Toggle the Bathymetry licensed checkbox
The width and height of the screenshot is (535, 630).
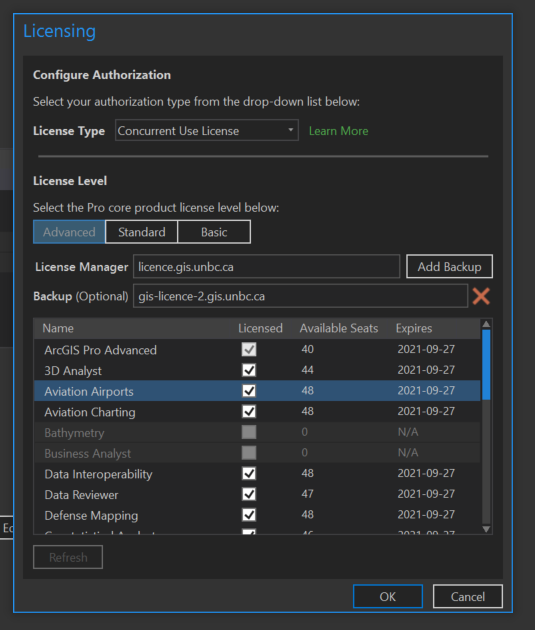pos(249,432)
